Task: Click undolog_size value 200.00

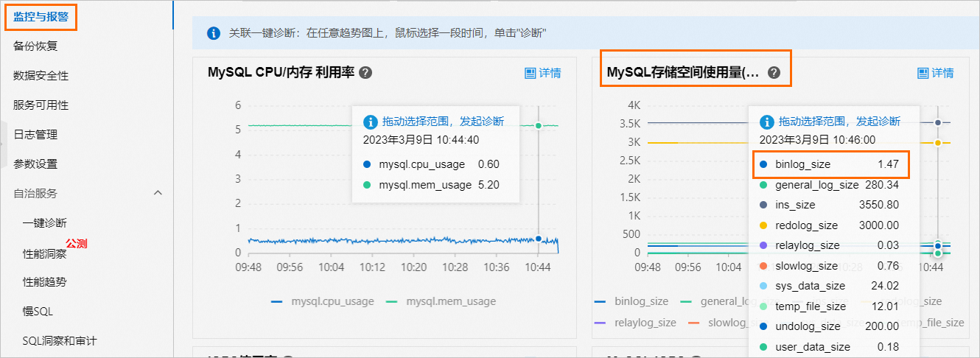Action: [x=882, y=326]
